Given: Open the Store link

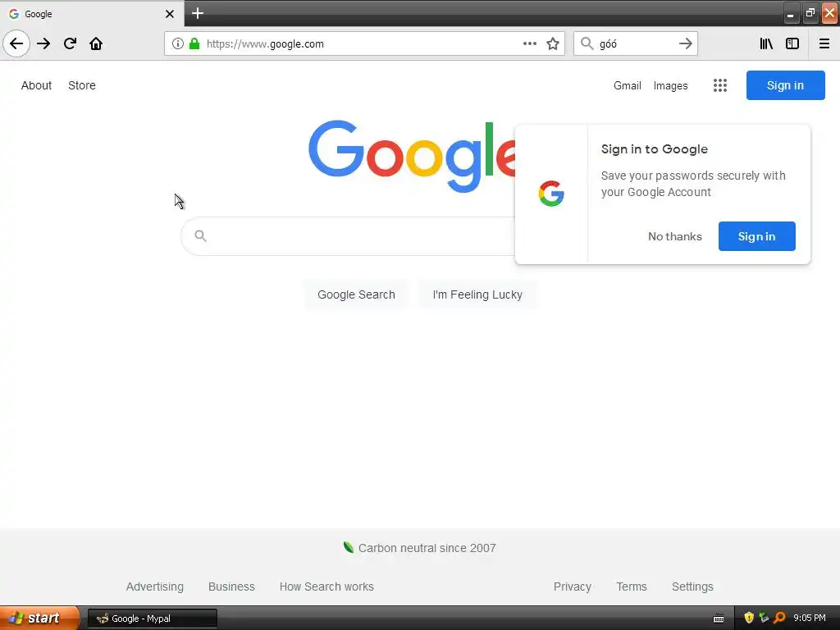Looking at the screenshot, I should [x=82, y=85].
